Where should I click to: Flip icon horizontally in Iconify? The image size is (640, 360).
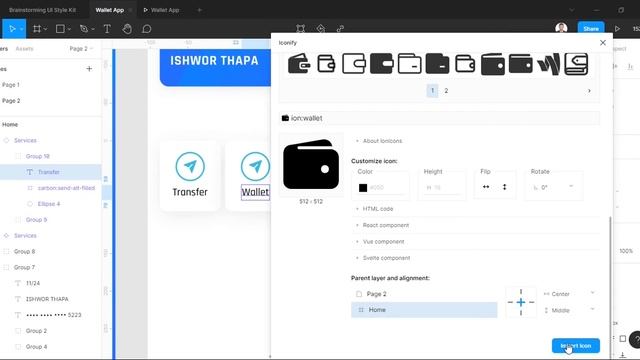[x=486, y=187]
